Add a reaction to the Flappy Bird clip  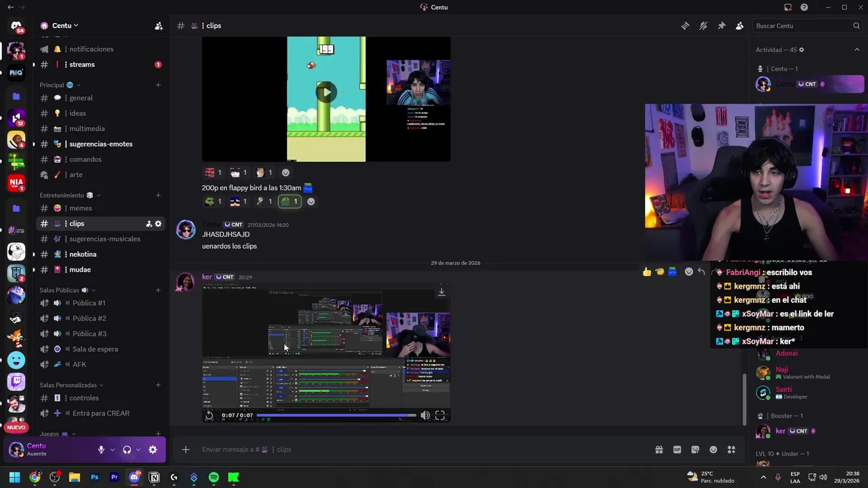click(x=285, y=173)
